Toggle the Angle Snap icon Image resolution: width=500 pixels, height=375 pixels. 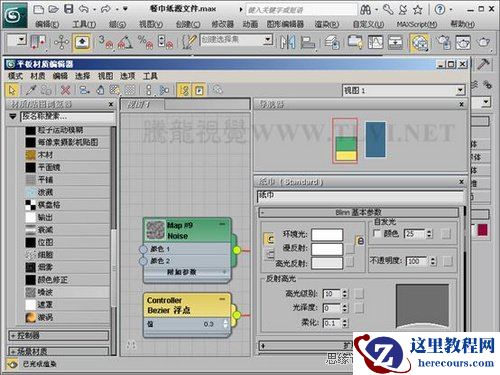[125, 42]
